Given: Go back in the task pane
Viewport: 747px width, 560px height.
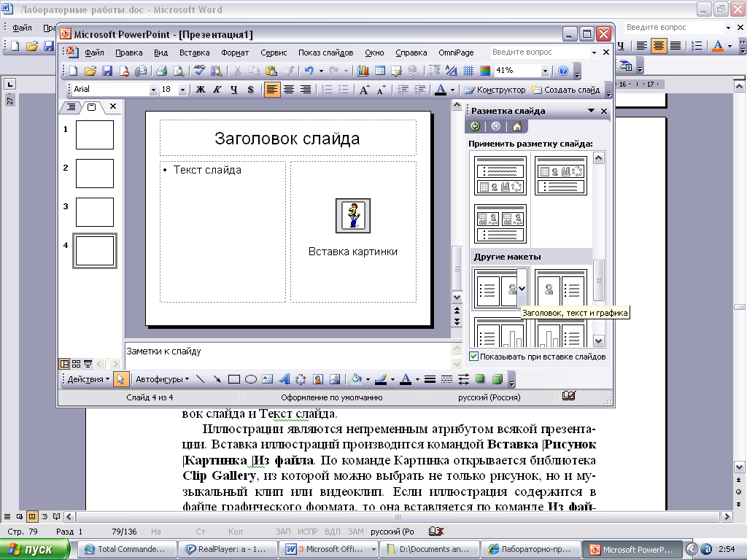Looking at the screenshot, I should point(475,126).
